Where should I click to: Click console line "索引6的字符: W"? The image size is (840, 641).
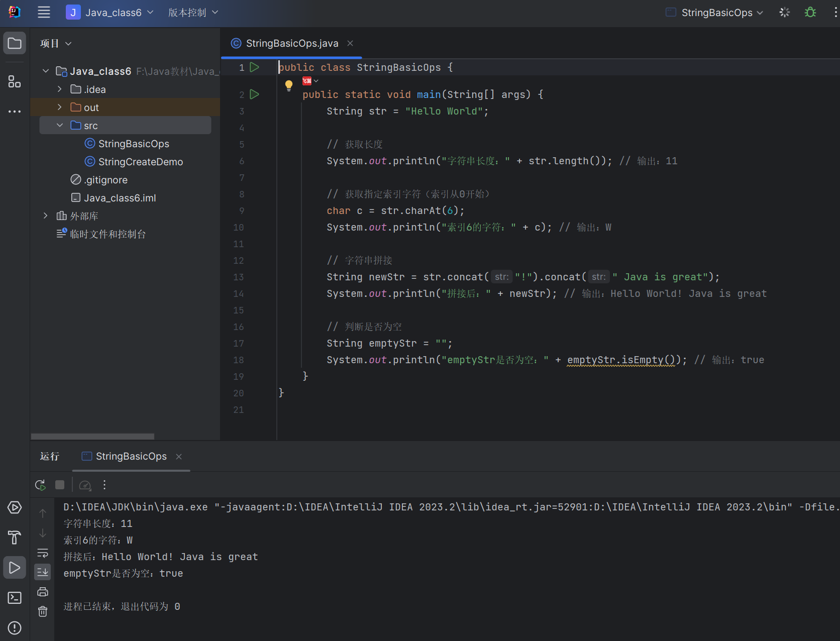tap(98, 540)
